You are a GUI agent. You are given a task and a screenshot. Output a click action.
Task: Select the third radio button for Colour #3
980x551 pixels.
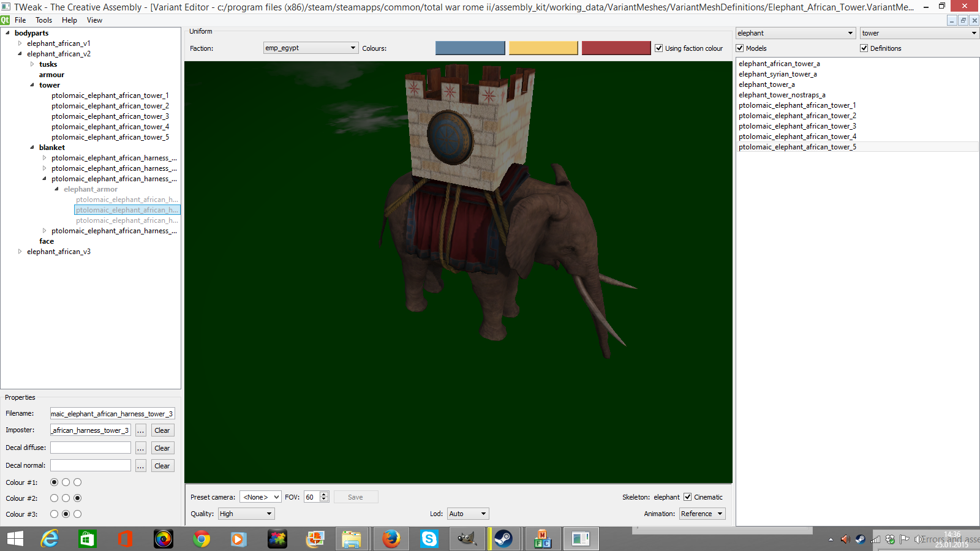[78, 514]
